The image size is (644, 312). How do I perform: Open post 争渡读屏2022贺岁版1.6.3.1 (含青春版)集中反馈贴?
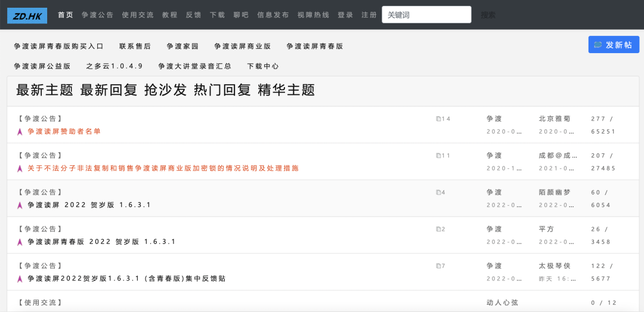(126, 279)
